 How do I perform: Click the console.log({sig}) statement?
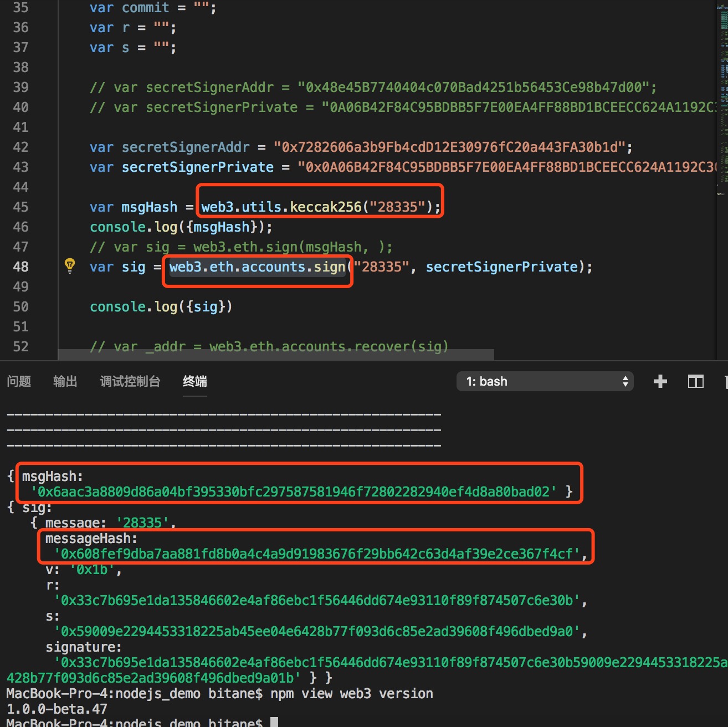pyautogui.click(x=161, y=306)
